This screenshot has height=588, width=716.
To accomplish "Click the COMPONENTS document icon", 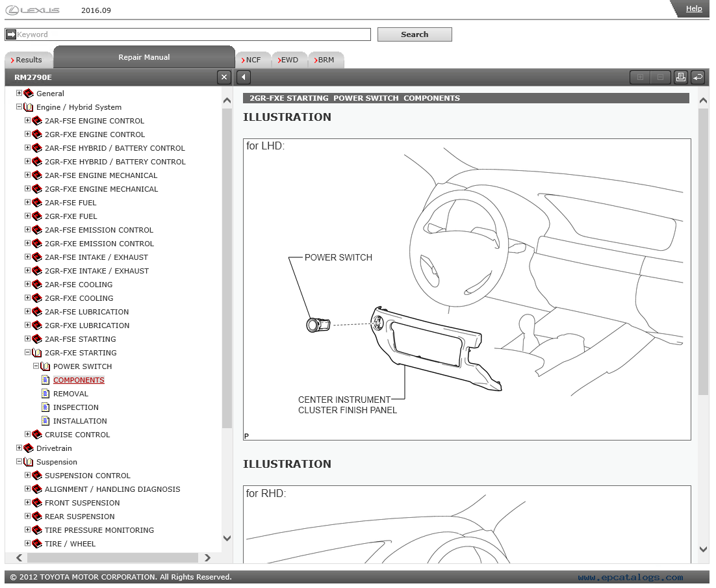I will coord(45,380).
